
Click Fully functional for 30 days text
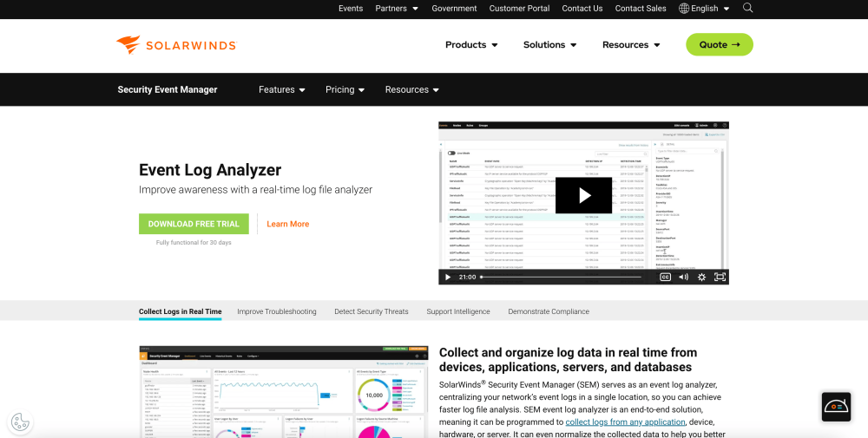pyautogui.click(x=194, y=242)
